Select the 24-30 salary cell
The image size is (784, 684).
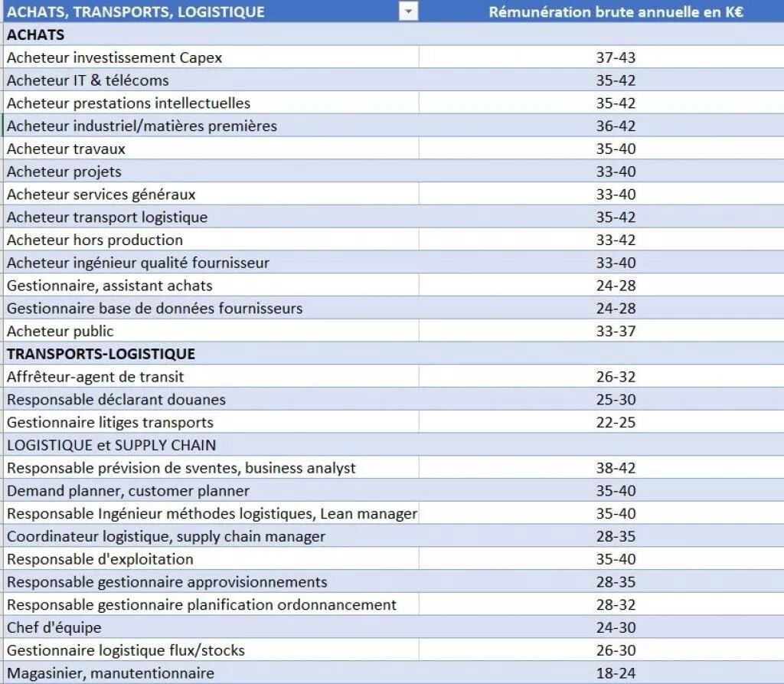[602, 627]
